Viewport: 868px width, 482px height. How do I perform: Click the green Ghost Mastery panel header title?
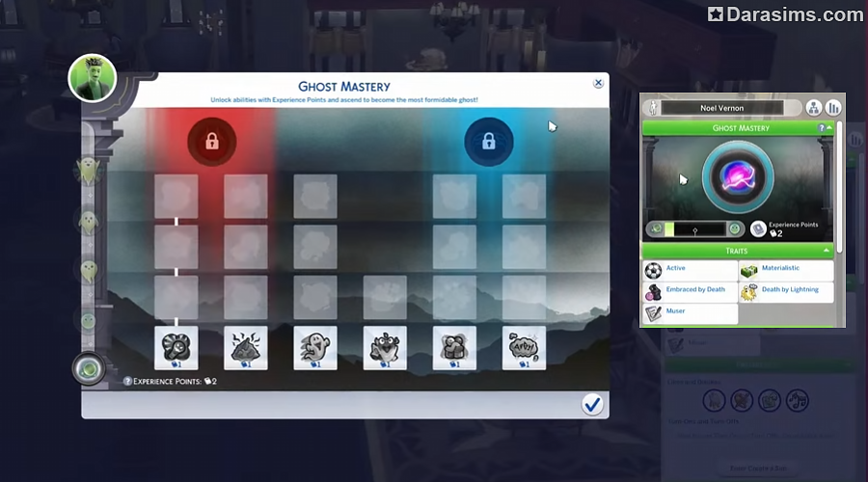coord(741,128)
